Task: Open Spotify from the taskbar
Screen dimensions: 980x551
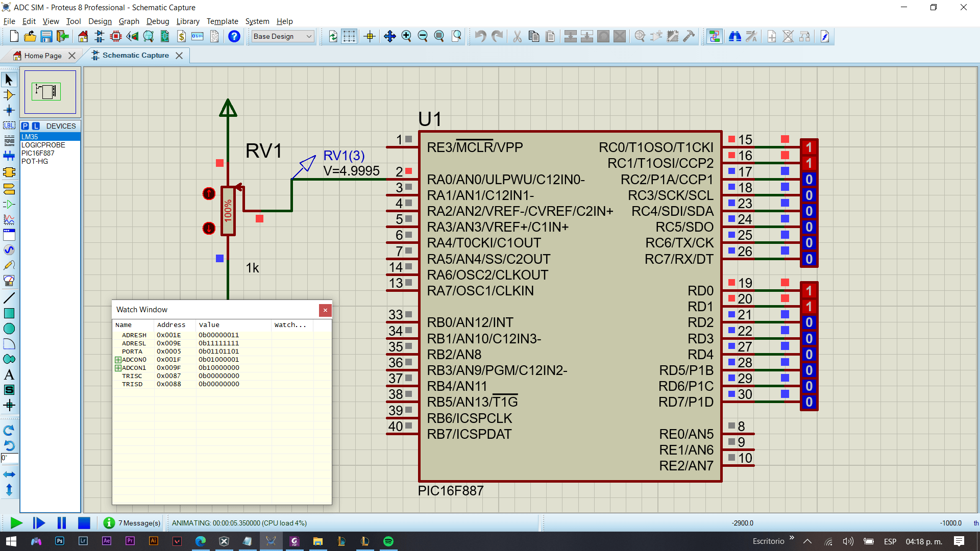Action: click(x=388, y=541)
